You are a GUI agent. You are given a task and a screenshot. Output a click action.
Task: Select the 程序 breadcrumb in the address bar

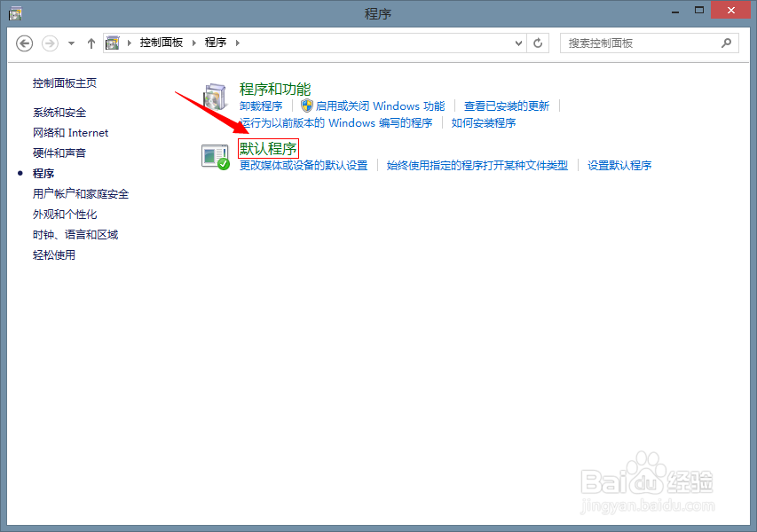click(216, 43)
